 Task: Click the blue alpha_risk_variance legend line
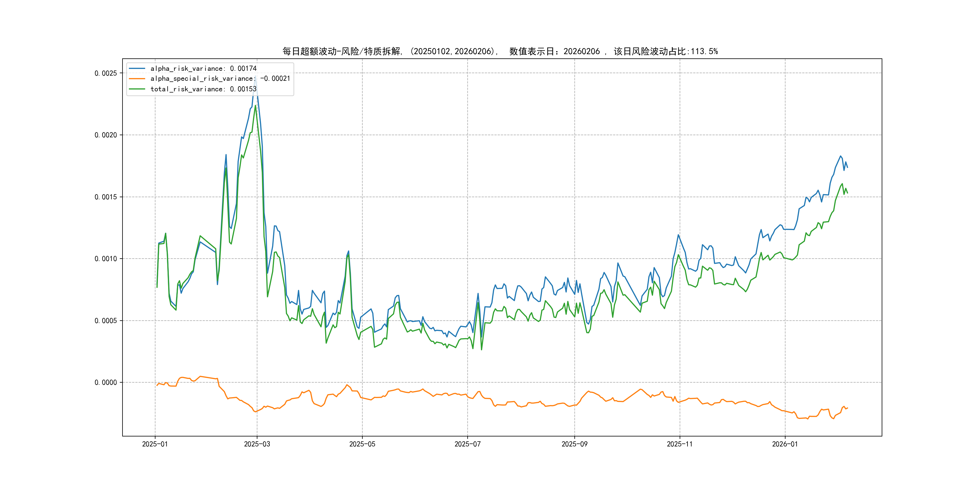tap(137, 68)
